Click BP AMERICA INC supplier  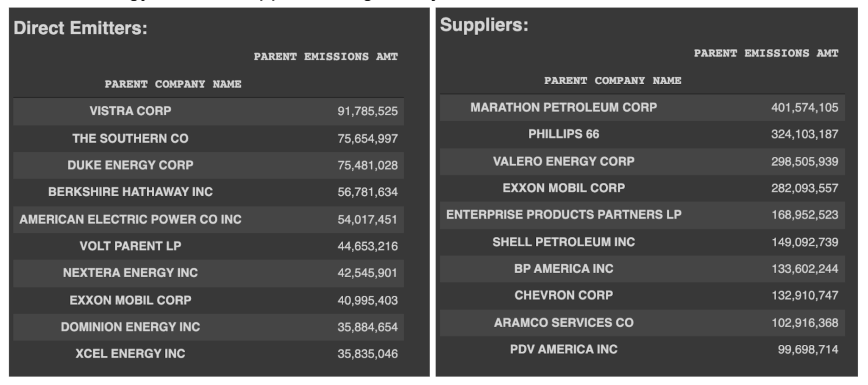click(x=564, y=269)
